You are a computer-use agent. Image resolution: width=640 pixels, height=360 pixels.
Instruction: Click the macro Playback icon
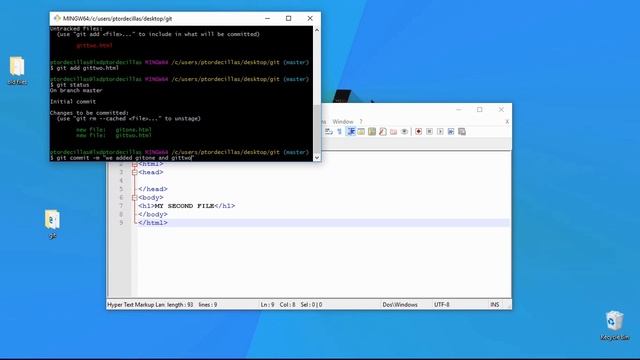[440, 131]
